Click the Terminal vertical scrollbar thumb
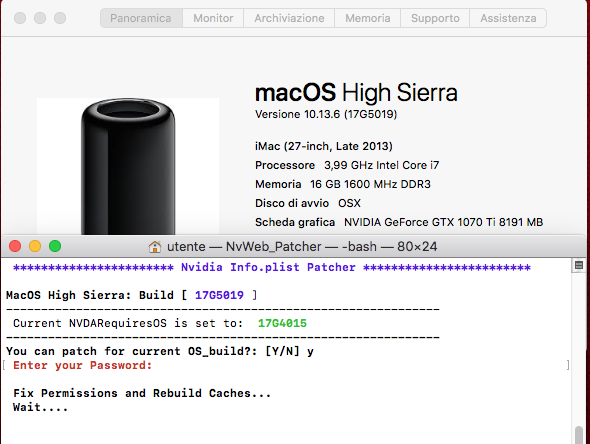The width and height of the screenshot is (590, 444). click(579, 435)
